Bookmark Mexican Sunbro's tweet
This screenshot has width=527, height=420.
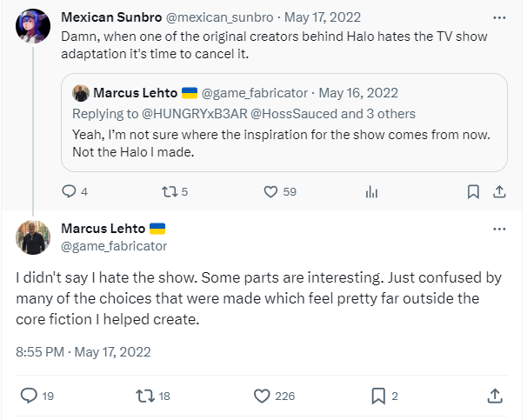473,191
